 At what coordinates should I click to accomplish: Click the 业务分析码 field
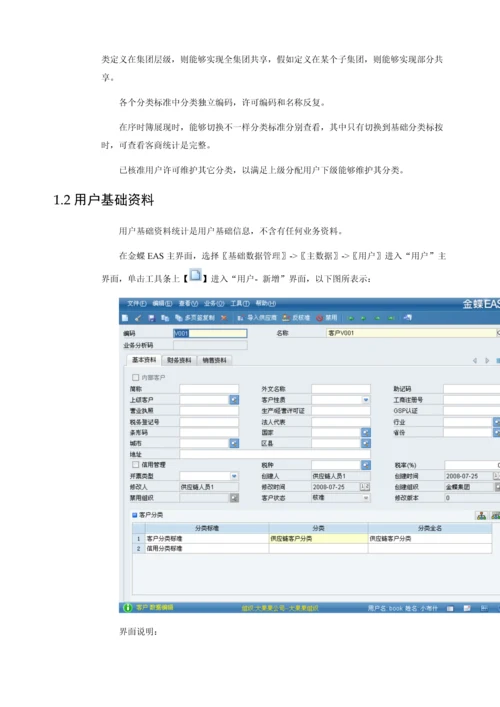[x=210, y=345]
